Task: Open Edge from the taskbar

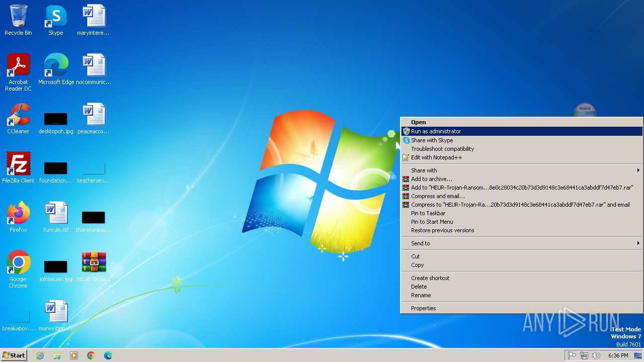Action: 108,355
